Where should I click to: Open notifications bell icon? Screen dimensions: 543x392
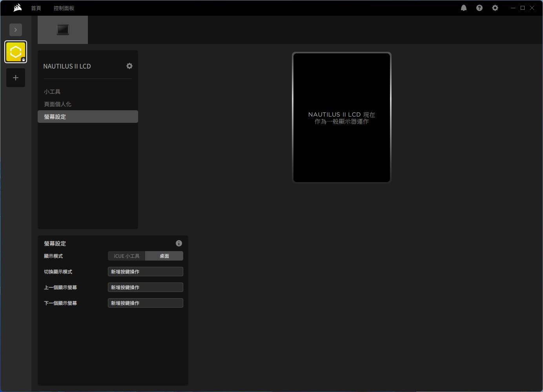coord(464,8)
